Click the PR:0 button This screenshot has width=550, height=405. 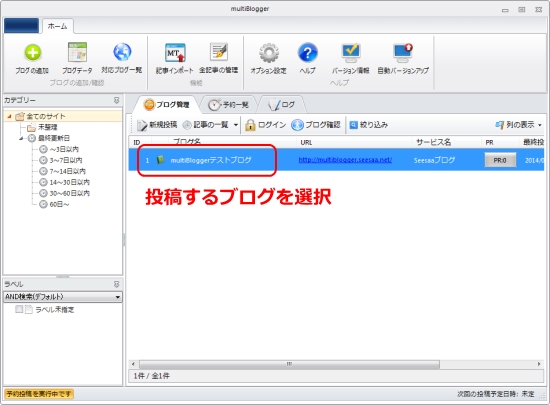coord(500,160)
